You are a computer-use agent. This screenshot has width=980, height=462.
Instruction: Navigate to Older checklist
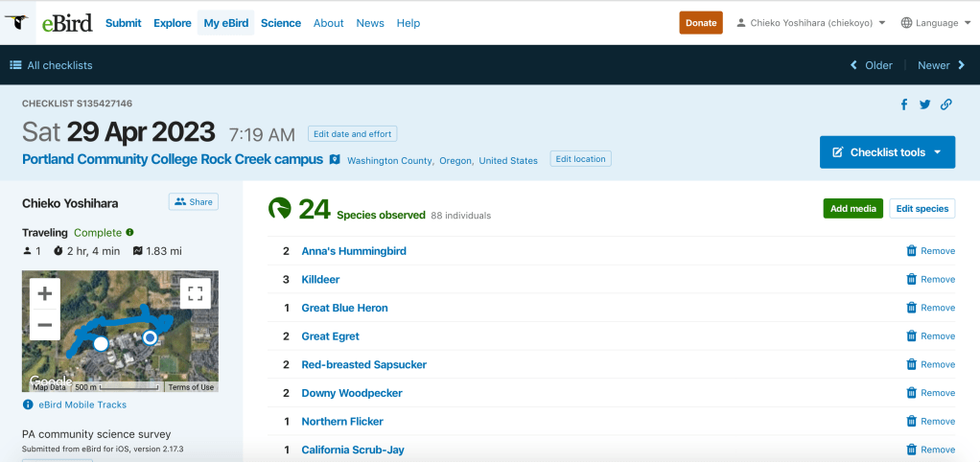[x=872, y=65]
